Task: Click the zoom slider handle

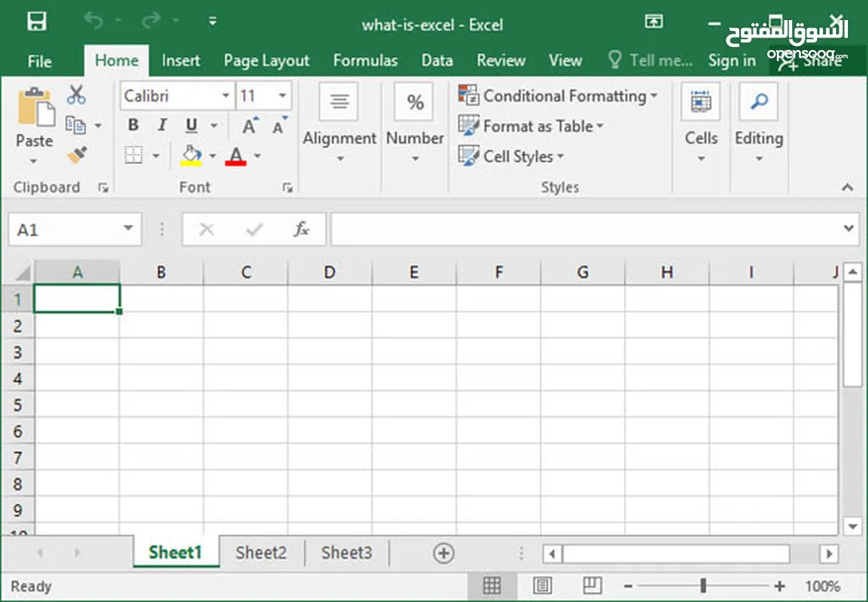Action: click(703, 585)
